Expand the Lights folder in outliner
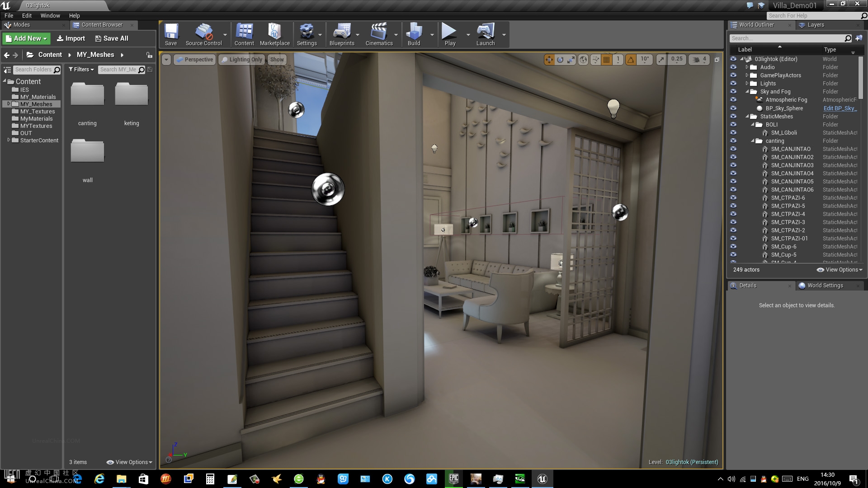Image resolution: width=868 pixels, height=488 pixels. (x=747, y=84)
